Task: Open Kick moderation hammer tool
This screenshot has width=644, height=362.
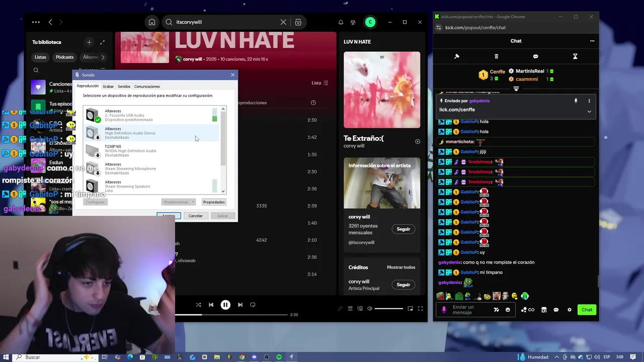Action: (x=457, y=56)
